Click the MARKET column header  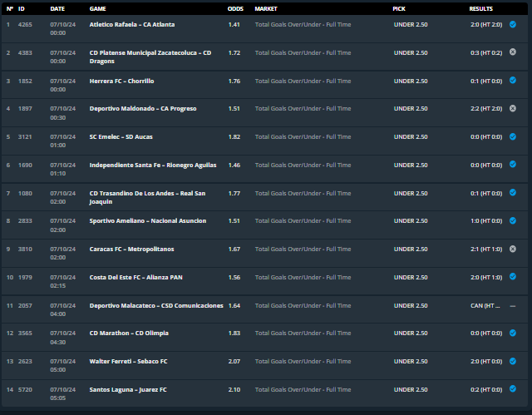266,9
